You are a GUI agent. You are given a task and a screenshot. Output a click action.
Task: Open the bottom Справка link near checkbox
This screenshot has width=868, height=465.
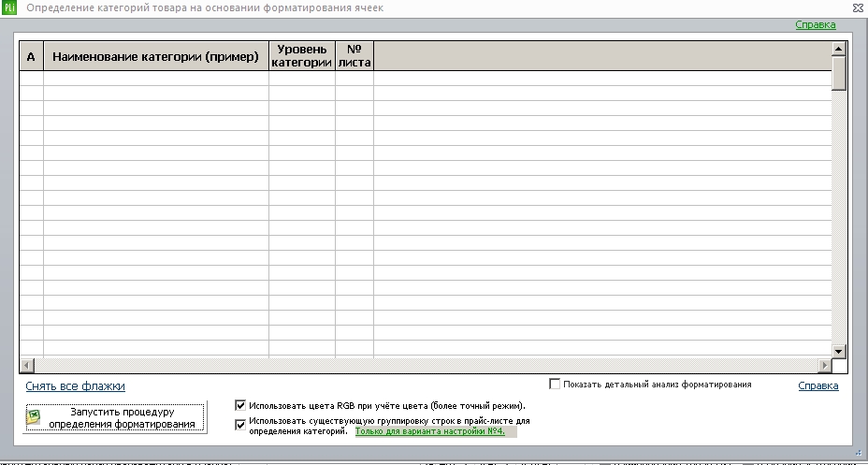point(818,385)
